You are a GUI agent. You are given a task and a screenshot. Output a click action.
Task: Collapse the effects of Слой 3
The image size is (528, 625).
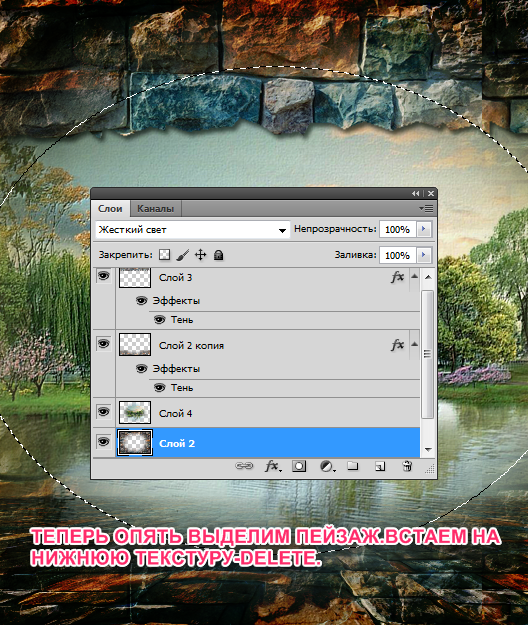pos(414,276)
